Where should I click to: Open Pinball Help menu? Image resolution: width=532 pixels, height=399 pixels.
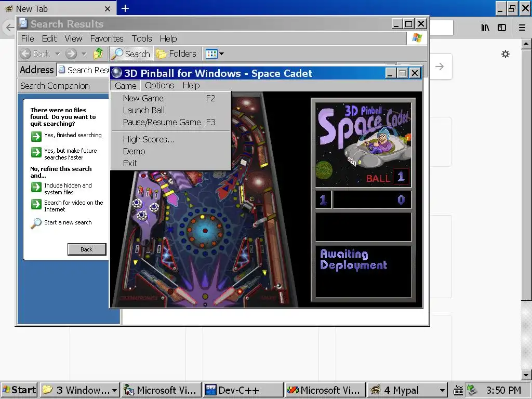coord(191,86)
